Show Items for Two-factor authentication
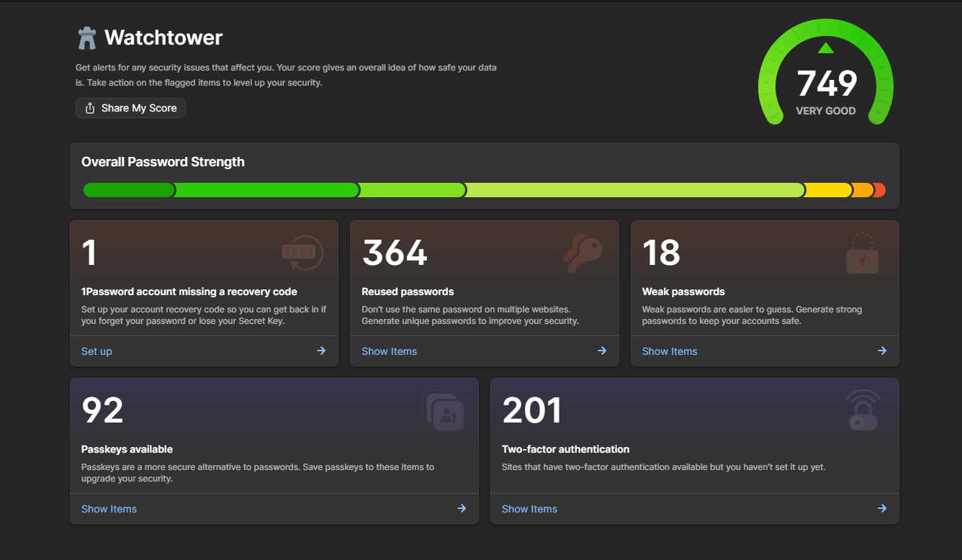 695,509
